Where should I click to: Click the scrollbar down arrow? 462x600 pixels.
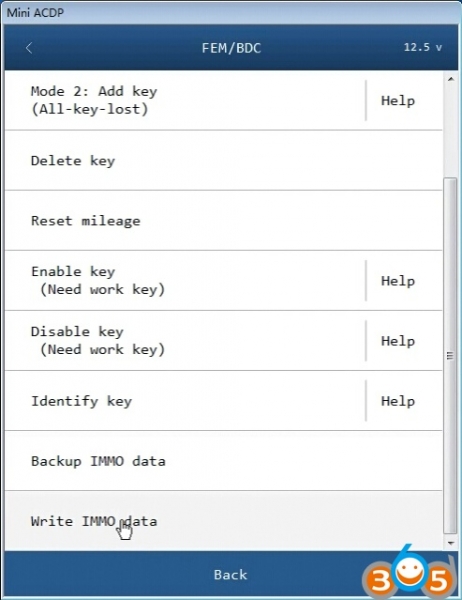[x=451, y=543]
